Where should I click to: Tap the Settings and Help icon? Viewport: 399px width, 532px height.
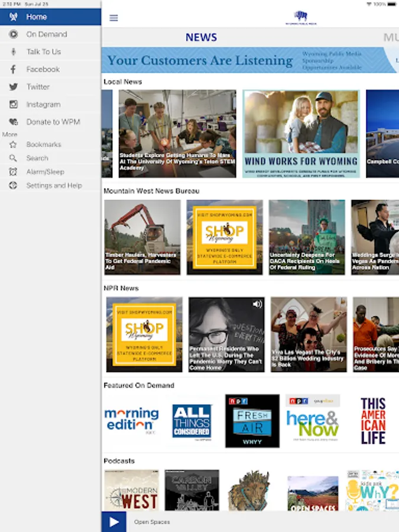point(13,185)
